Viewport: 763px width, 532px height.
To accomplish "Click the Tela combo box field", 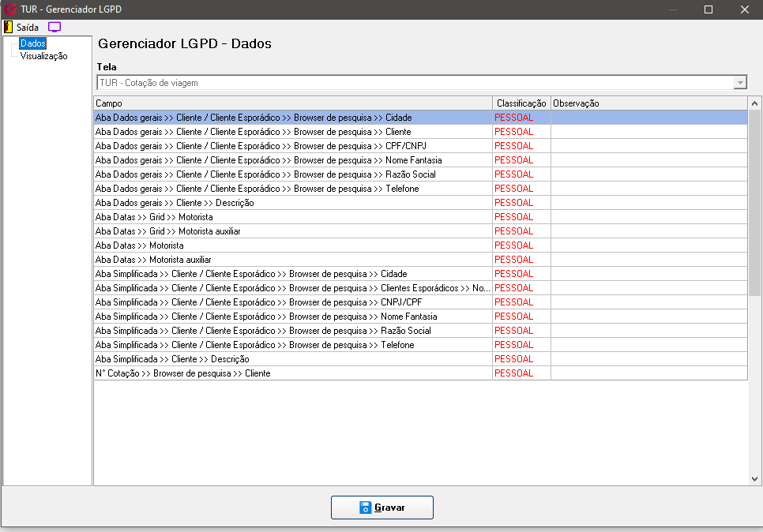I will tap(422, 83).
